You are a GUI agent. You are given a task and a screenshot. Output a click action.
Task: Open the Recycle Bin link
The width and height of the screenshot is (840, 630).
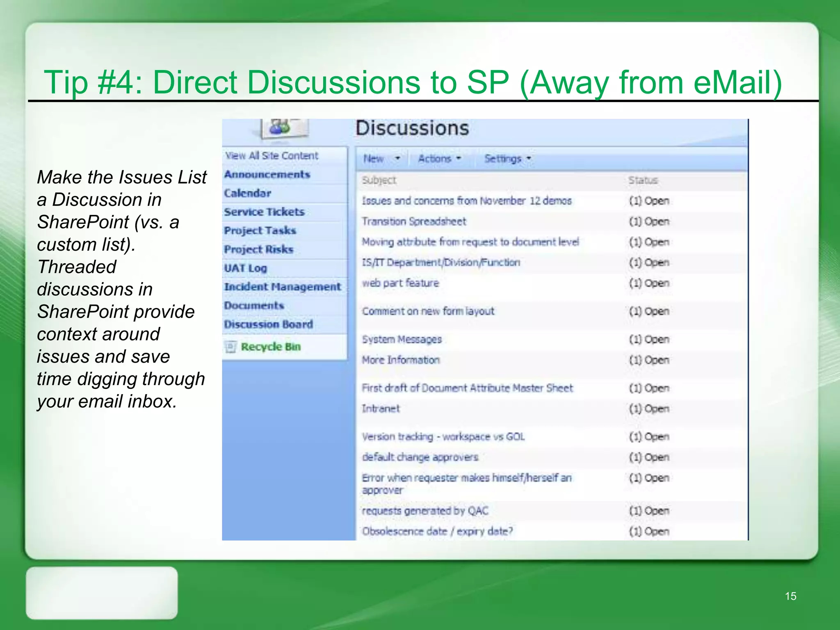(x=271, y=347)
